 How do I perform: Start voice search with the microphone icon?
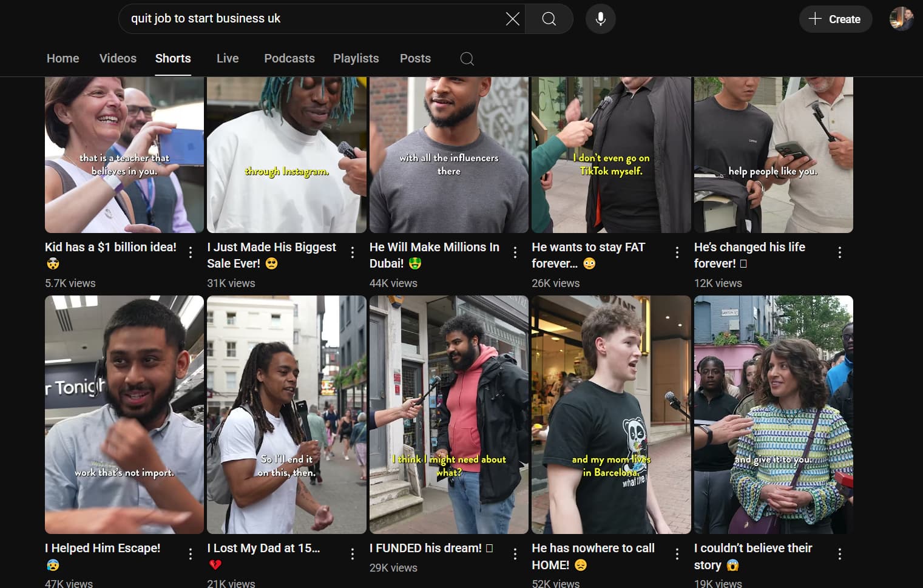(601, 19)
